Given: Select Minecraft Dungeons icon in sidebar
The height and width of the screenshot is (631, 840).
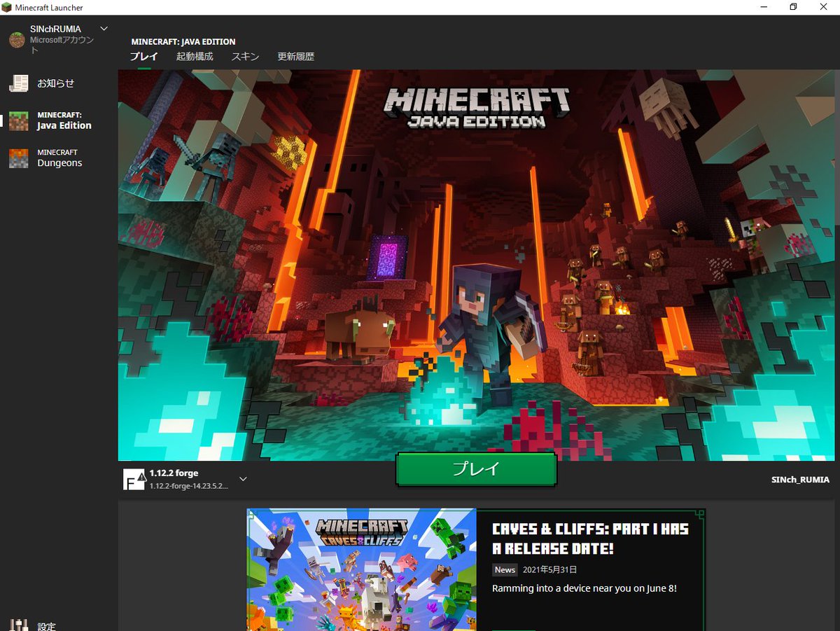Looking at the screenshot, I should (19, 158).
